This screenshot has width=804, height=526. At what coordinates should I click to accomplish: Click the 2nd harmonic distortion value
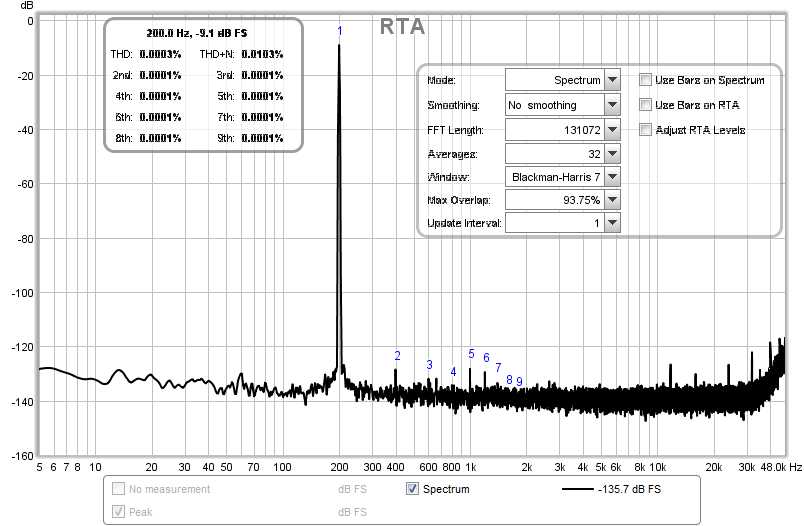pos(160,75)
